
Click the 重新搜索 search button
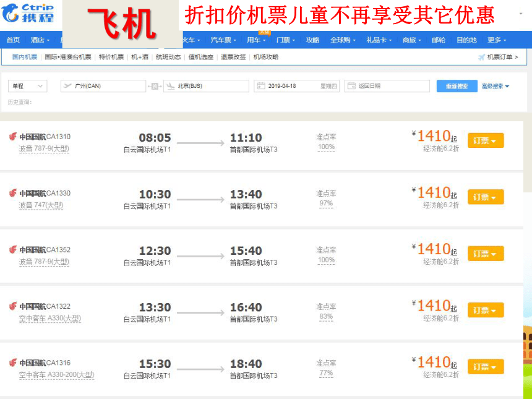(x=457, y=86)
